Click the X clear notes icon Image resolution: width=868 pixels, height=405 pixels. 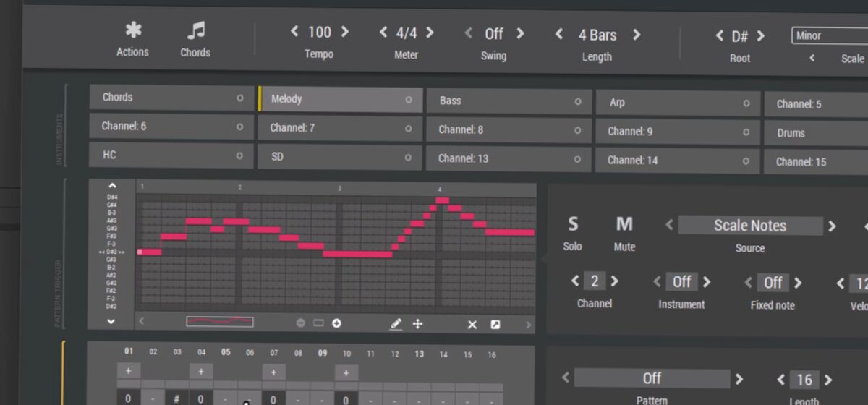click(x=472, y=325)
